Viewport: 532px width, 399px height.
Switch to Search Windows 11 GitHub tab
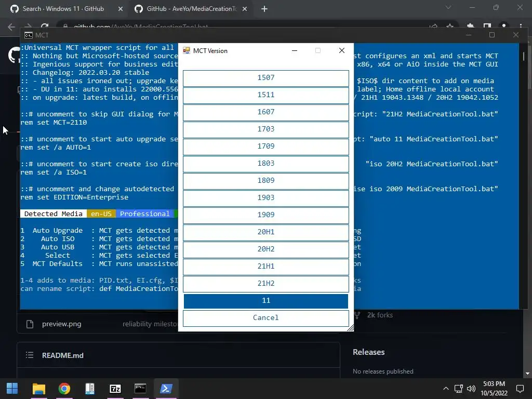tap(63, 9)
